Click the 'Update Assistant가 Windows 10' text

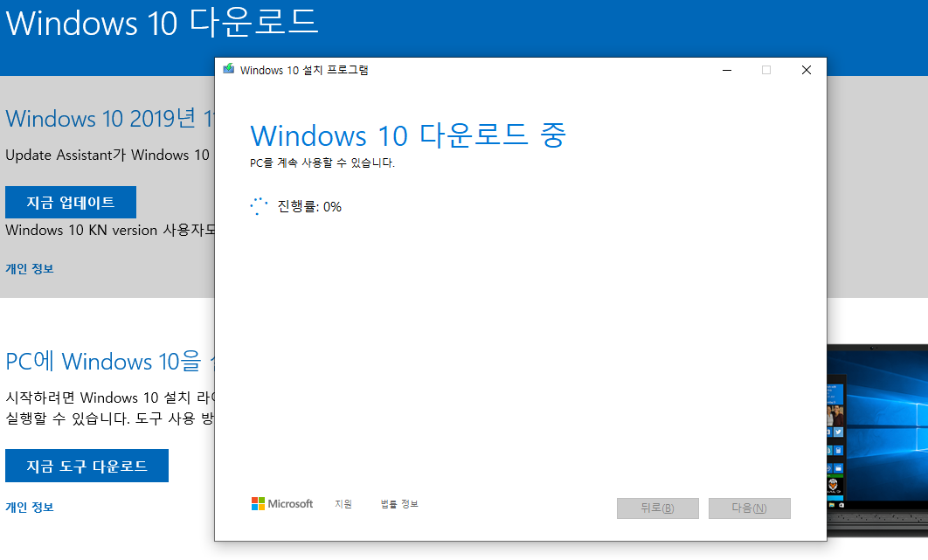(107, 156)
